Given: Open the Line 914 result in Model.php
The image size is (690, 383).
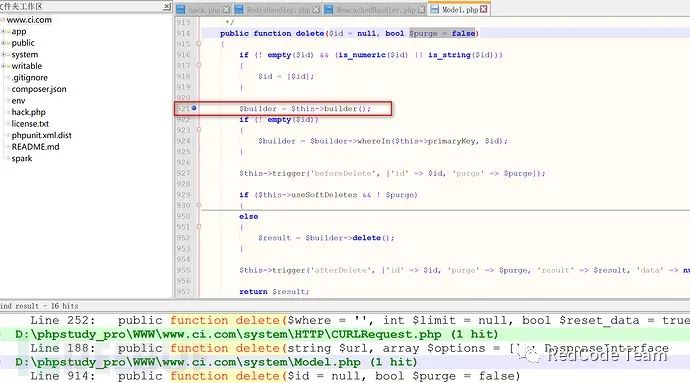Looking at the screenshot, I should click(x=275, y=376).
